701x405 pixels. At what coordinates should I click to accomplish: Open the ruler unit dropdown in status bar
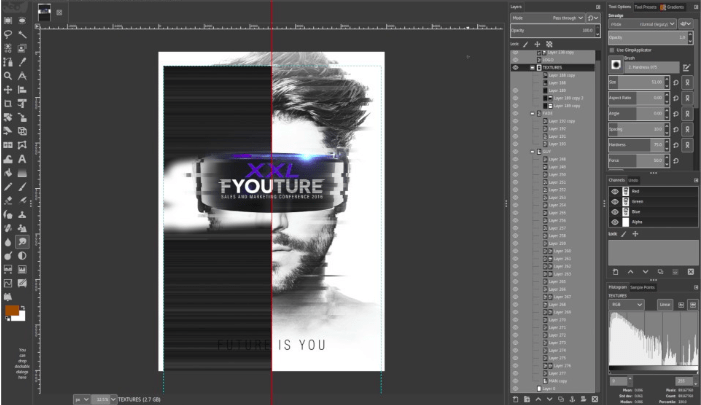click(82, 399)
